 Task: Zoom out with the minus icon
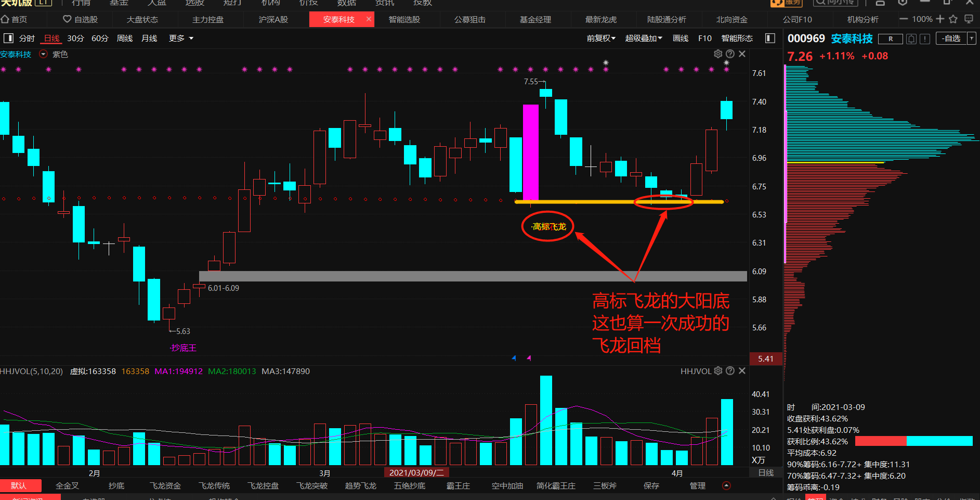(x=904, y=19)
